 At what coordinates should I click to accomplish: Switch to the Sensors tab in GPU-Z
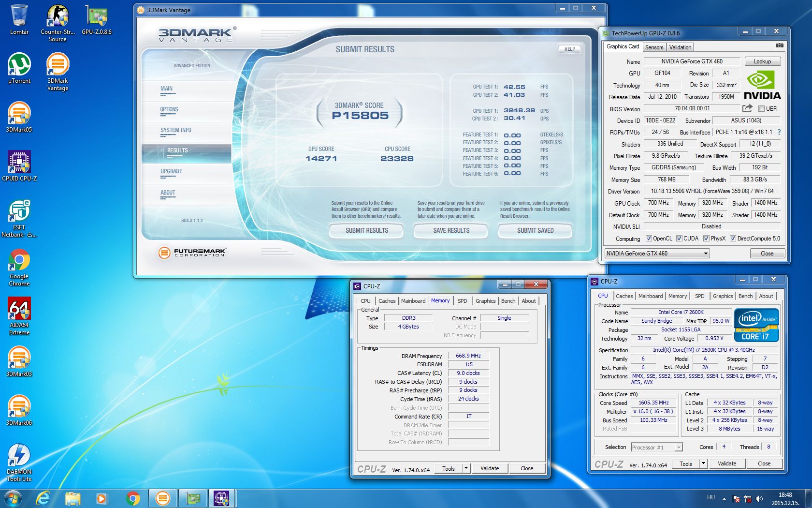point(654,47)
